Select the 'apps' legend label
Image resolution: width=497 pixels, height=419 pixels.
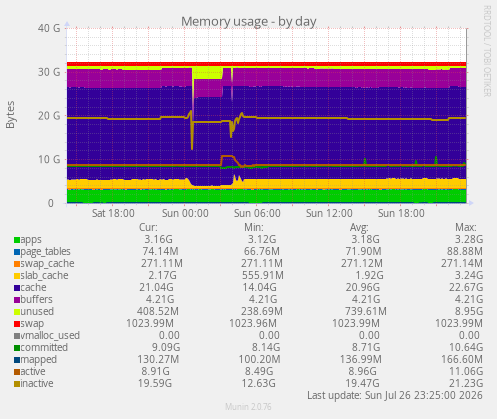point(31,240)
